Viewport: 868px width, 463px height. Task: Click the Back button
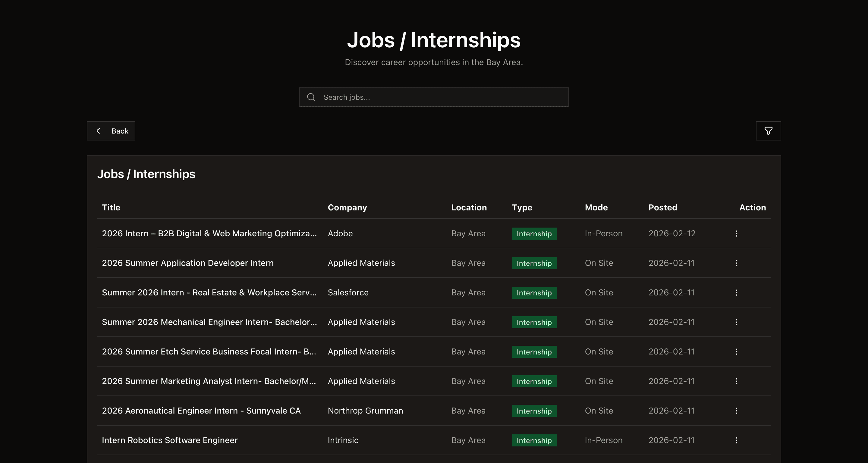tap(111, 131)
